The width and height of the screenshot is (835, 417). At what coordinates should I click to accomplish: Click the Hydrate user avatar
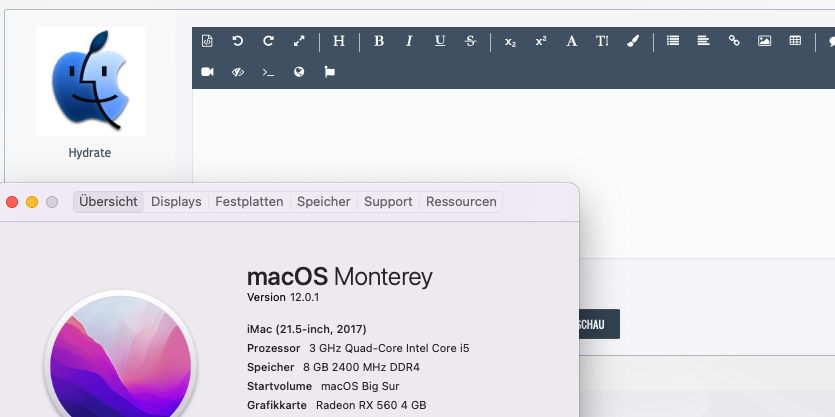90,82
